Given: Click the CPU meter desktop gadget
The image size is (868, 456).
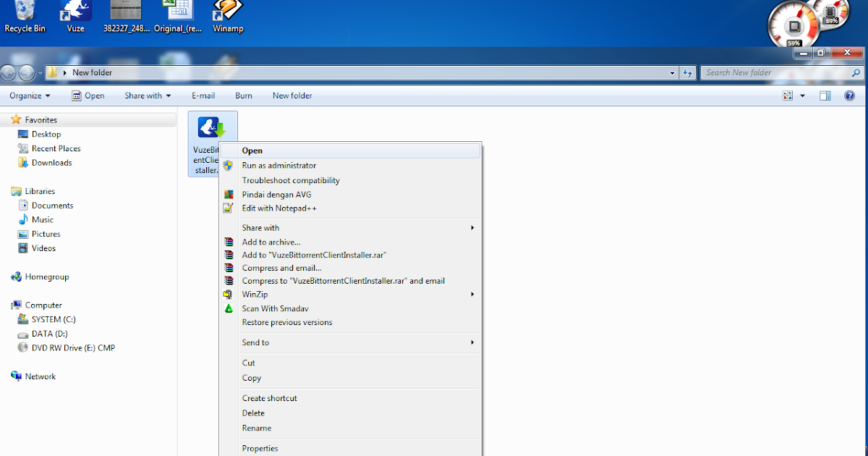Looking at the screenshot, I should click(795, 27).
